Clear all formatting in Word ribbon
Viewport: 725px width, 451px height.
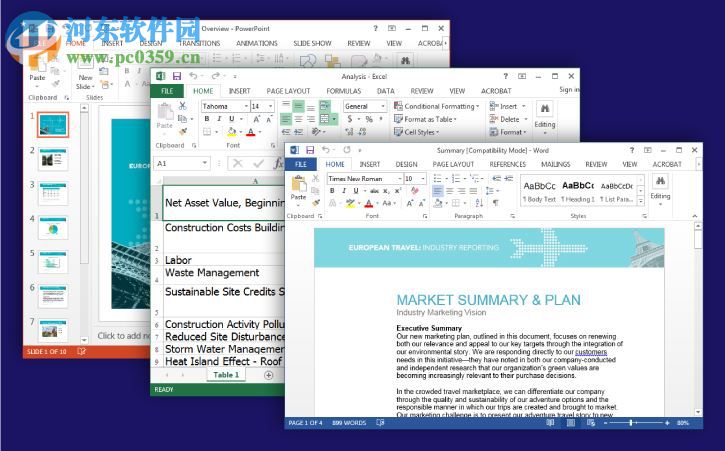pyautogui.click(x=415, y=191)
